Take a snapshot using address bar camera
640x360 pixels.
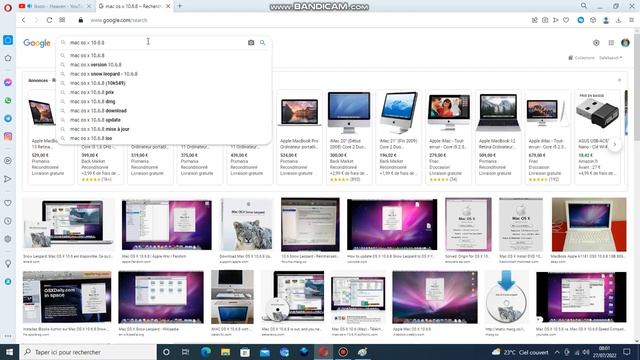pos(545,20)
